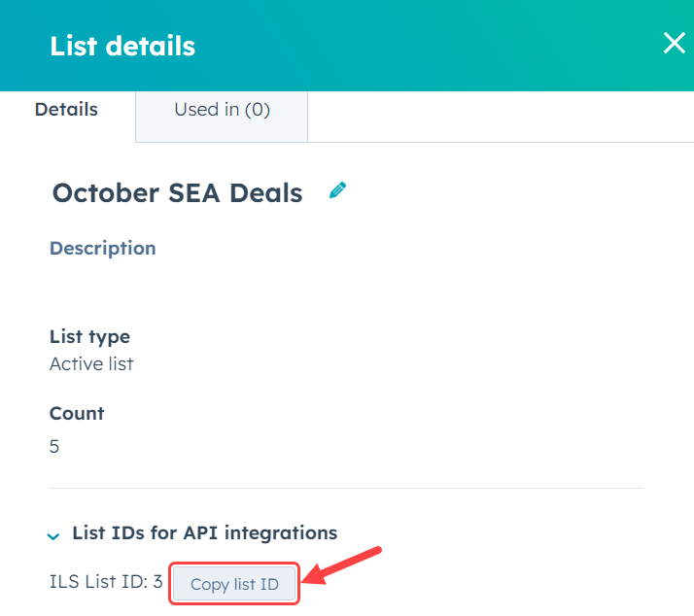Click the red arrow annotation
The image size is (694, 616).
344,567
